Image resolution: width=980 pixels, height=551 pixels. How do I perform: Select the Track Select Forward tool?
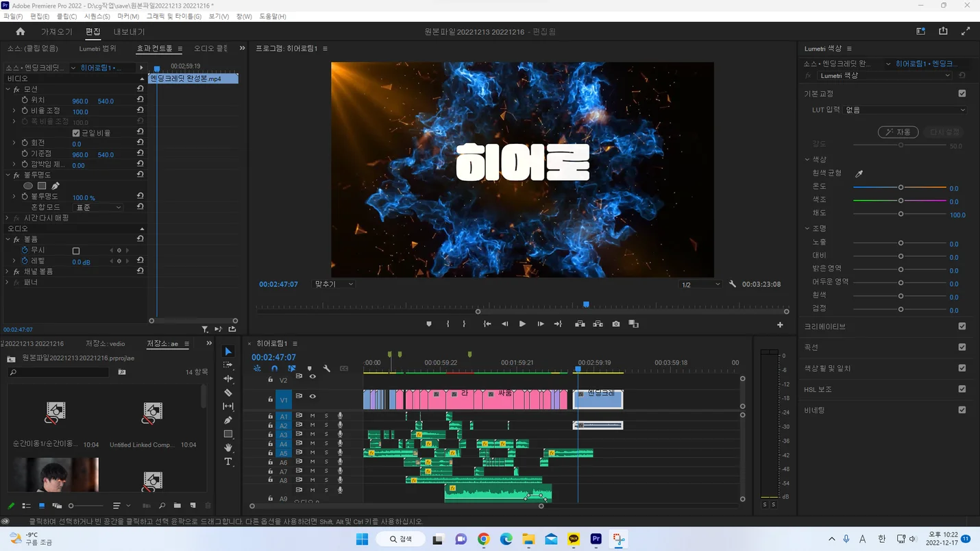coord(228,365)
